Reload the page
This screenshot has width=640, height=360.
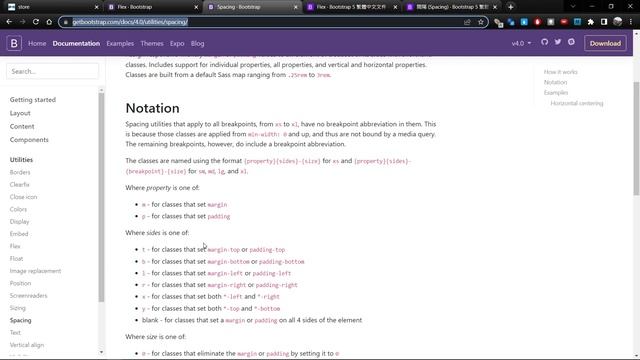(36, 22)
